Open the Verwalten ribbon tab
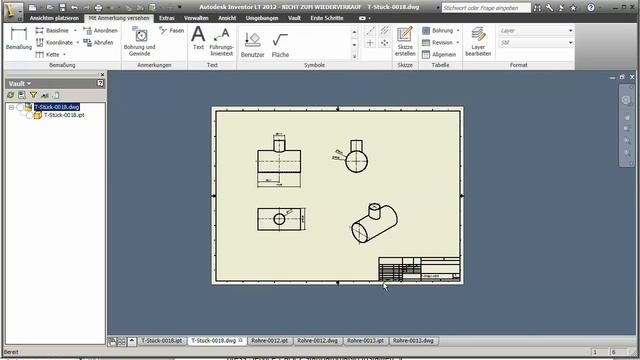Image resolution: width=640 pixels, height=360 pixels. pos(196,18)
